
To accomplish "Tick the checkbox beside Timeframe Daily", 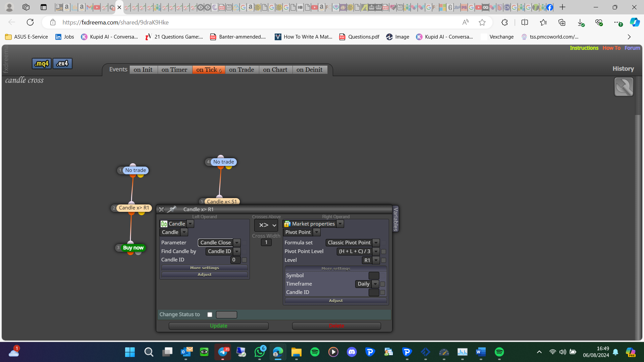I will 383,284.
